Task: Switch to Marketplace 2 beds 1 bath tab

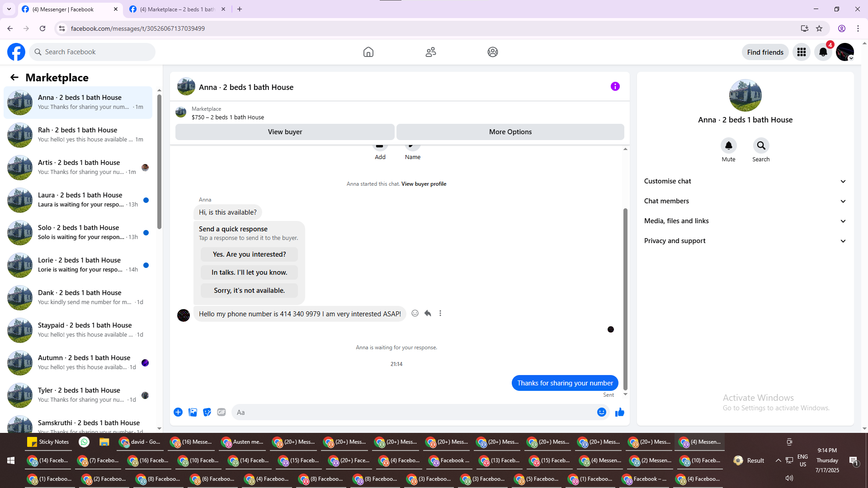Action: pyautogui.click(x=178, y=9)
